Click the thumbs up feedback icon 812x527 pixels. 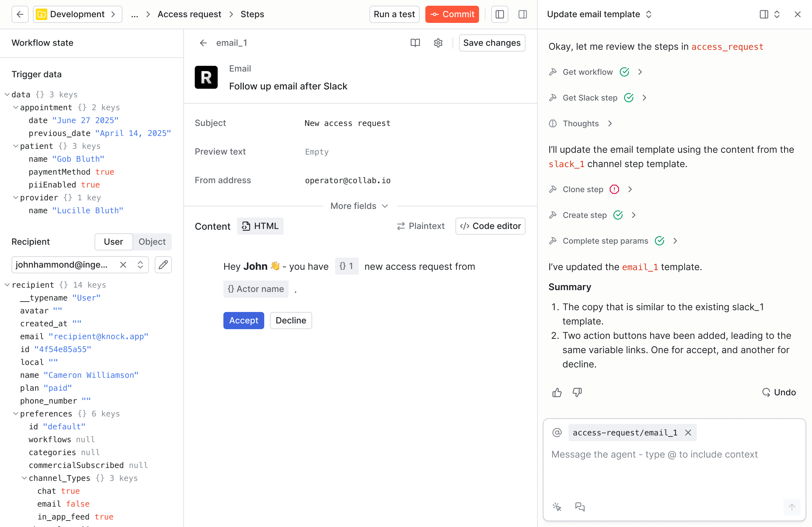pos(557,392)
